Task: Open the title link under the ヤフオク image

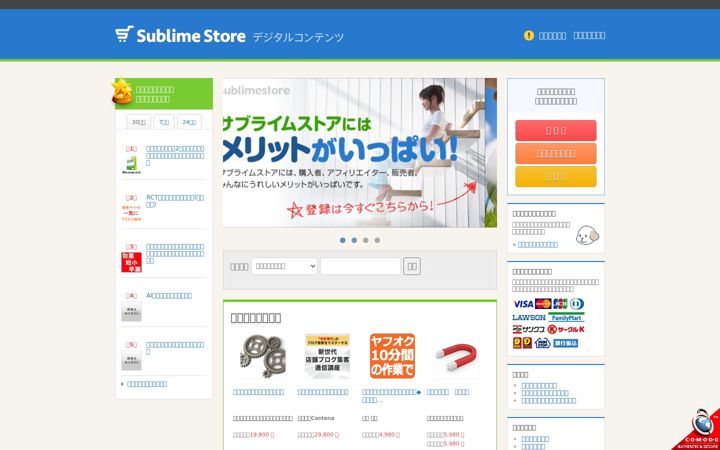Action: click(391, 396)
